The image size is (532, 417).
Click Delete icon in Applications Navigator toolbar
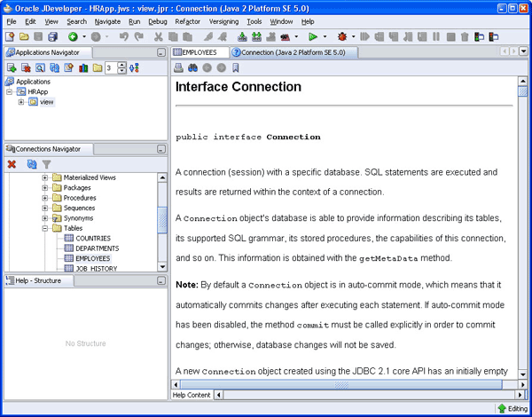[x=26, y=68]
